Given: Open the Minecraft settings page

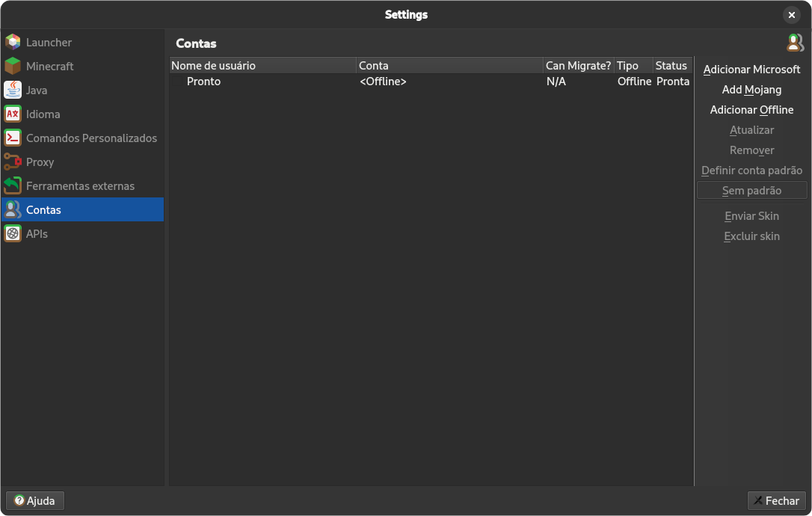Looking at the screenshot, I should pyautogui.click(x=82, y=66).
